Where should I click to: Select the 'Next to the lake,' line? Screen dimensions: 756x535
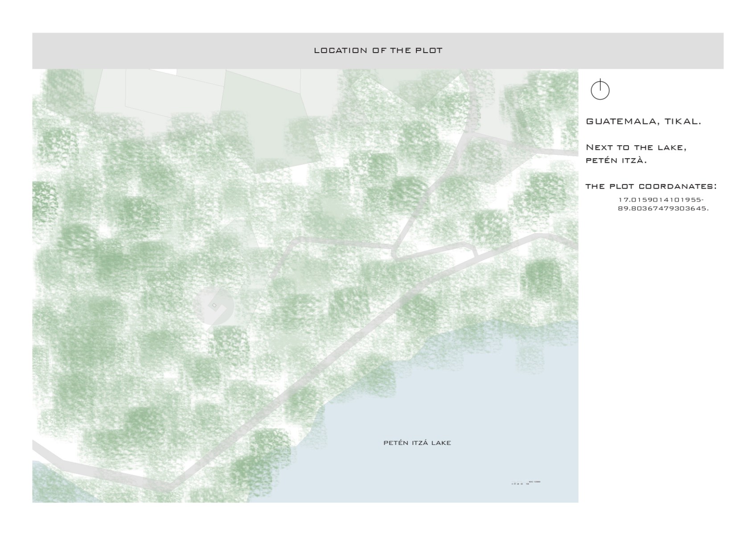[636, 147]
